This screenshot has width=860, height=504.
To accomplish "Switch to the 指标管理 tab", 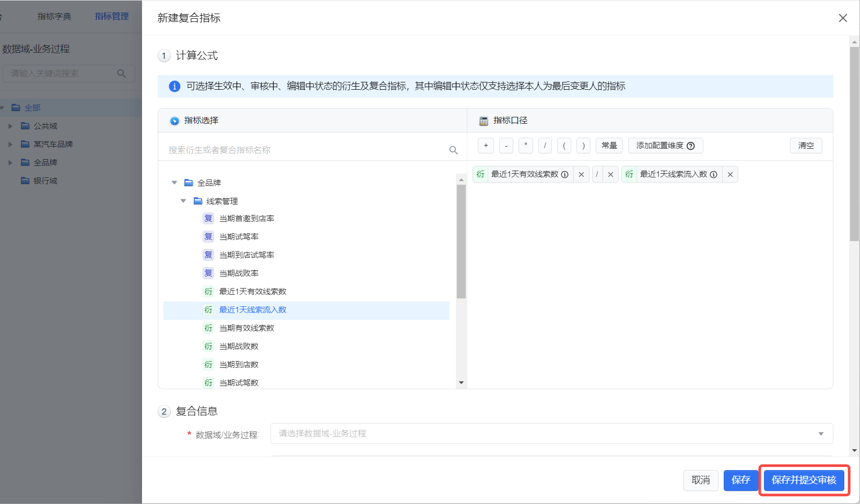I will click(112, 17).
